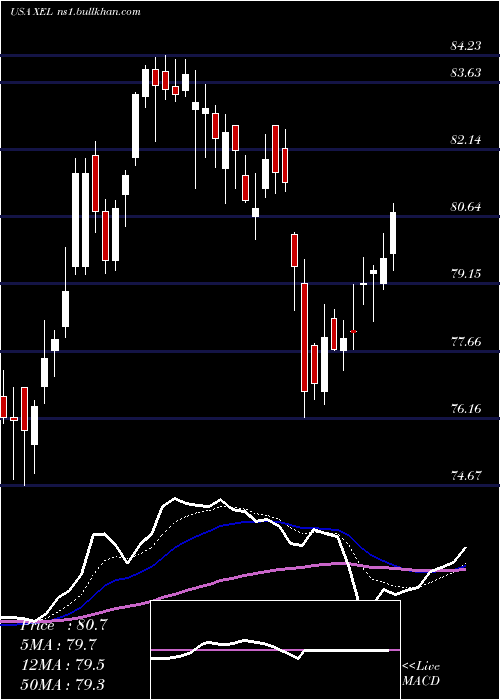Click the 74.67 price level label
Viewport: 500px width, 700px height.
click(466, 475)
